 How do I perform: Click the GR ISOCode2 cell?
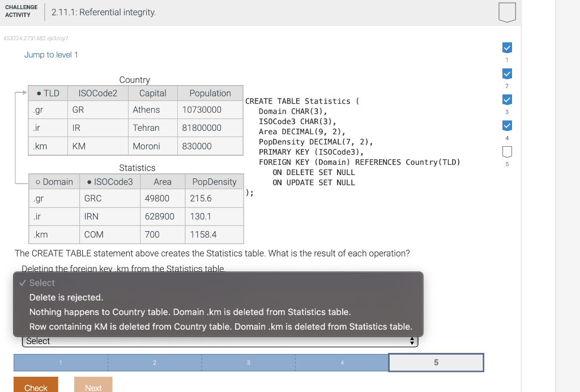tap(98, 110)
